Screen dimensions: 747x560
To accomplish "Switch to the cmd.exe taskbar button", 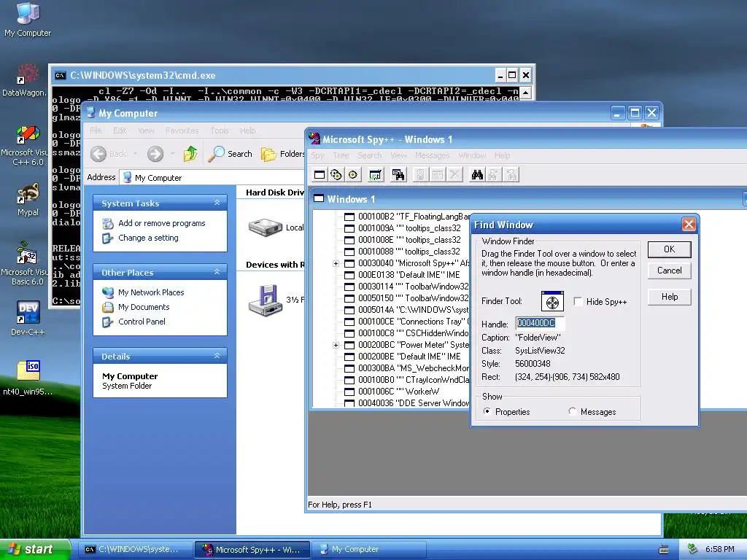I will click(x=135, y=550).
